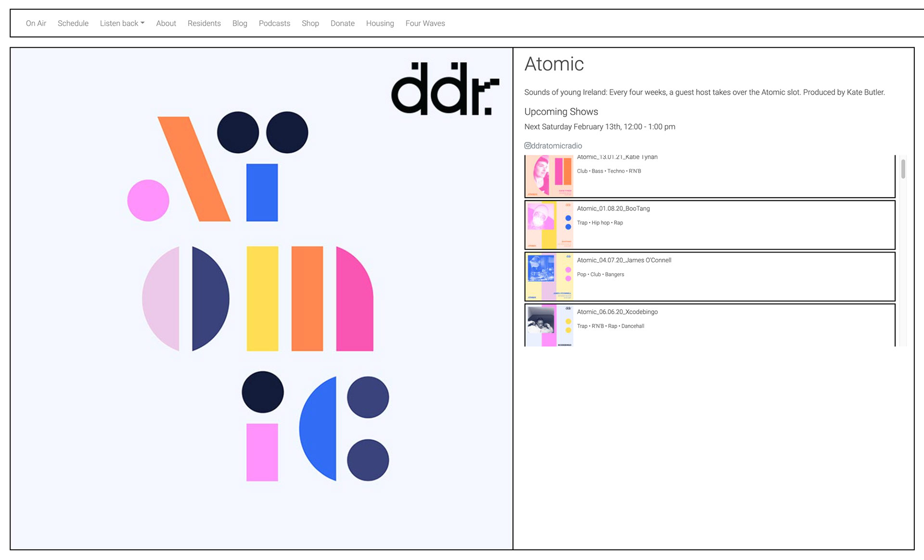Click the 'Trap • Hip hop • Rap' tags
Image resolution: width=924 pixels, height=560 pixels.
pyautogui.click(x=600, y=223)
